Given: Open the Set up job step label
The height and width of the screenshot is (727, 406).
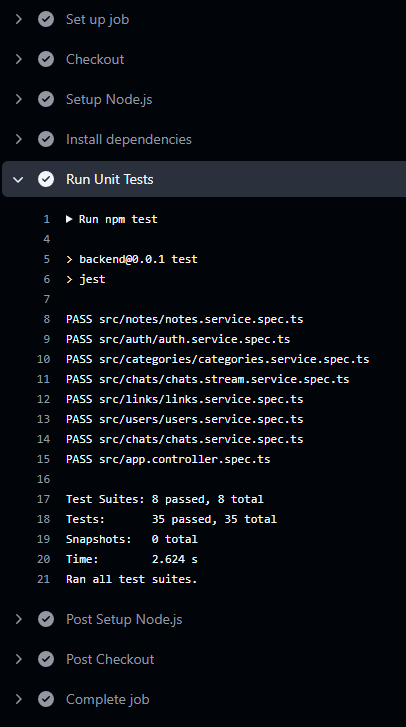Looking at the screenshot, I should coord(97,19).
